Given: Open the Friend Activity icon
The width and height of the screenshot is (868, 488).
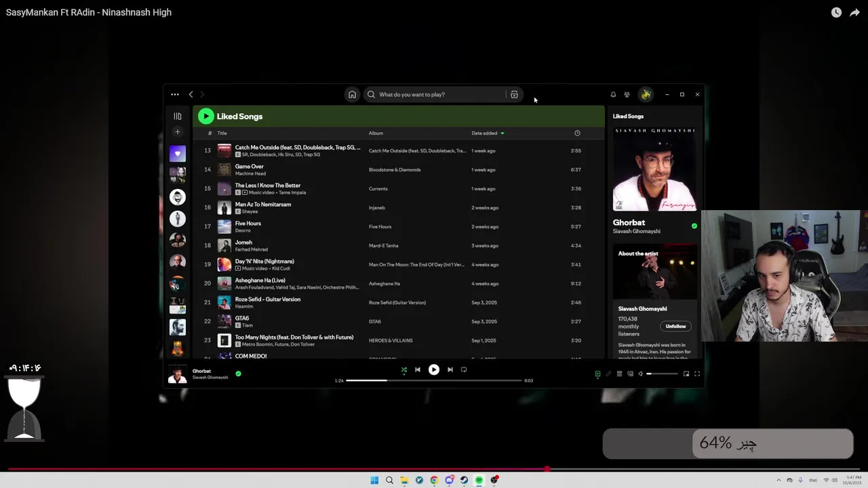Looking at the screenshot, I should coord(627,94).
